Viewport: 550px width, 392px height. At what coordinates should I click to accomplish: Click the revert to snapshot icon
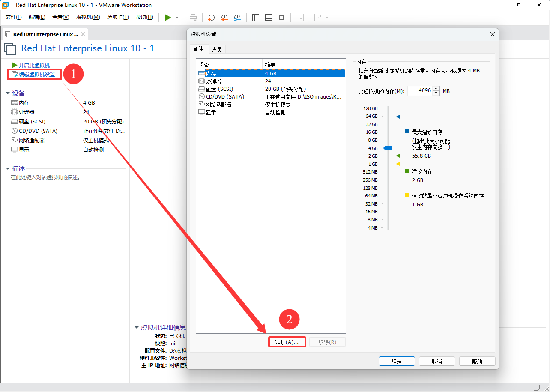pos(224,18)
